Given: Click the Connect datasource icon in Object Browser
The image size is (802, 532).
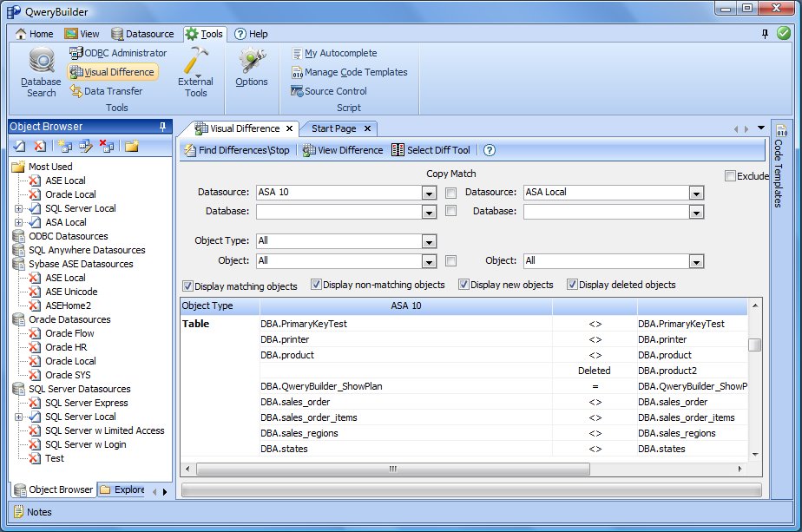Looking at the screenshot, I should click(x=19, y=147).
